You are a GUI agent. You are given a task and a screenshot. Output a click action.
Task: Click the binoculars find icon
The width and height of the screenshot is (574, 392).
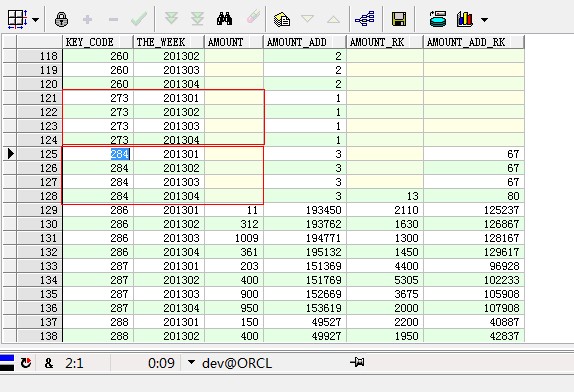click(x=224, y=19)
